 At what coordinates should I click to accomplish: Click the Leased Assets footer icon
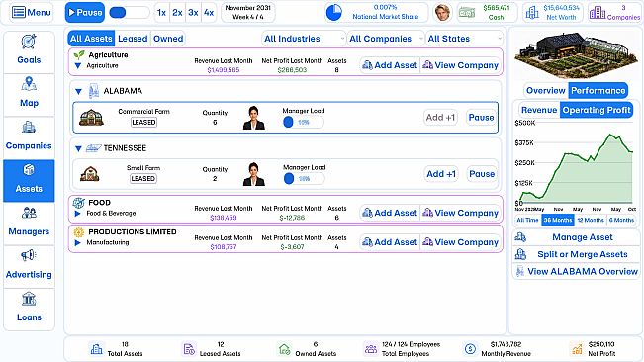[x=189, y=349]
